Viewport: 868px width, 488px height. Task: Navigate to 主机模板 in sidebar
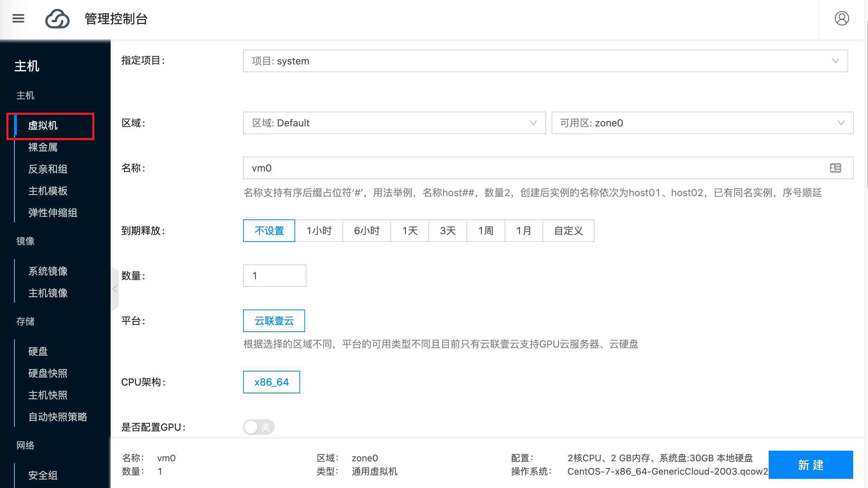pos(48,191)
